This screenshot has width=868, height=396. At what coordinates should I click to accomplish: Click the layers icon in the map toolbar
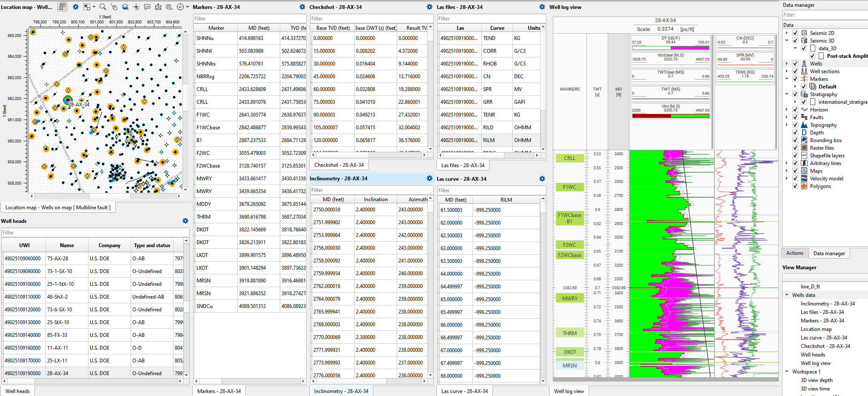click(x=125, y=7)
